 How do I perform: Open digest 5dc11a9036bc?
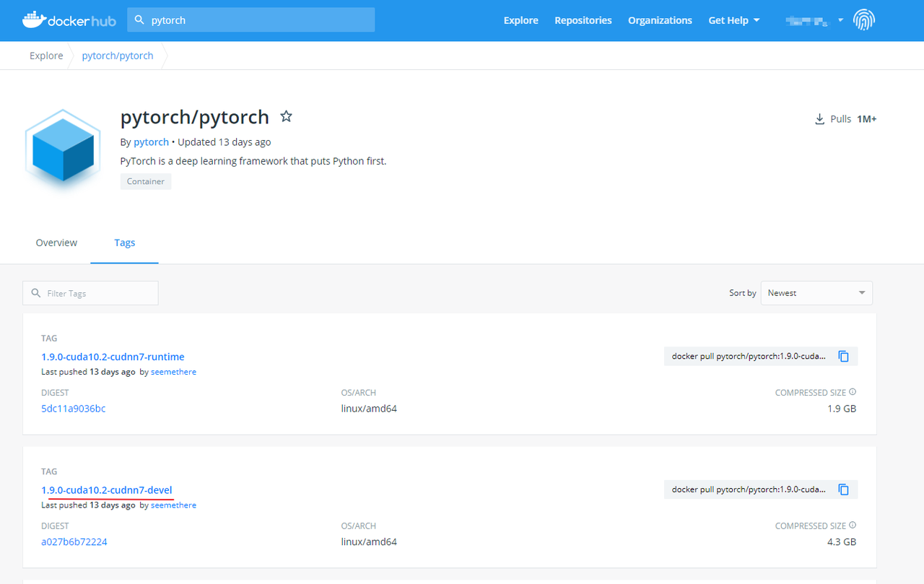click(74, 409)
